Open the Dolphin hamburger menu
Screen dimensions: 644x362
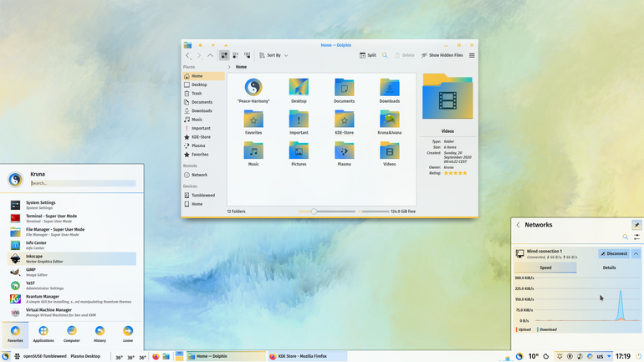[x=472, y=55]
